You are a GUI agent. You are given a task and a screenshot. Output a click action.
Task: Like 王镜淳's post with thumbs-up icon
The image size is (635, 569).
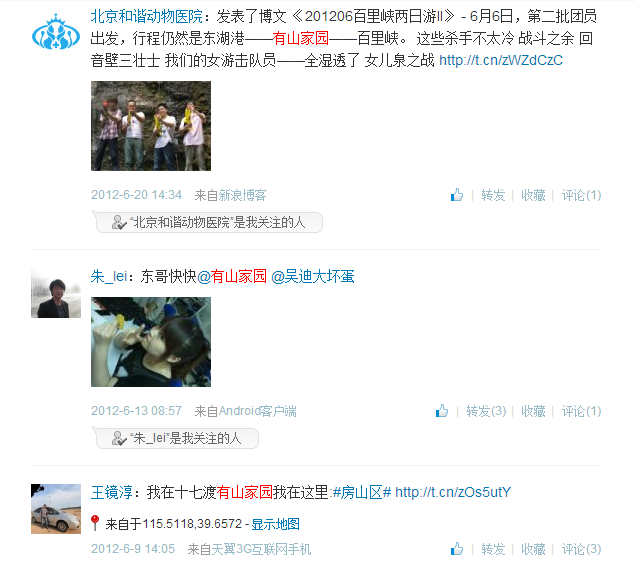click(x=457, y=549)
